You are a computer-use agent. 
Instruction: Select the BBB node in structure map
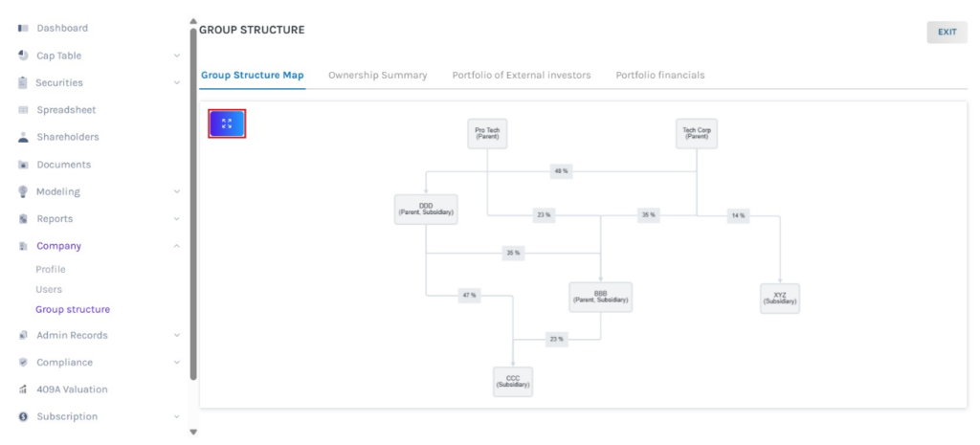coord(600,297)
